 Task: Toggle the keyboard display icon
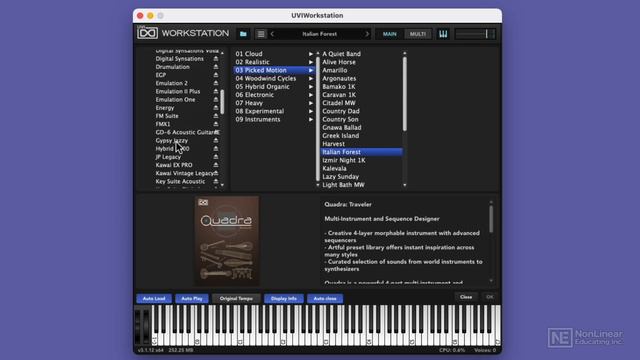pyautogui.click(x=443, y=34)
